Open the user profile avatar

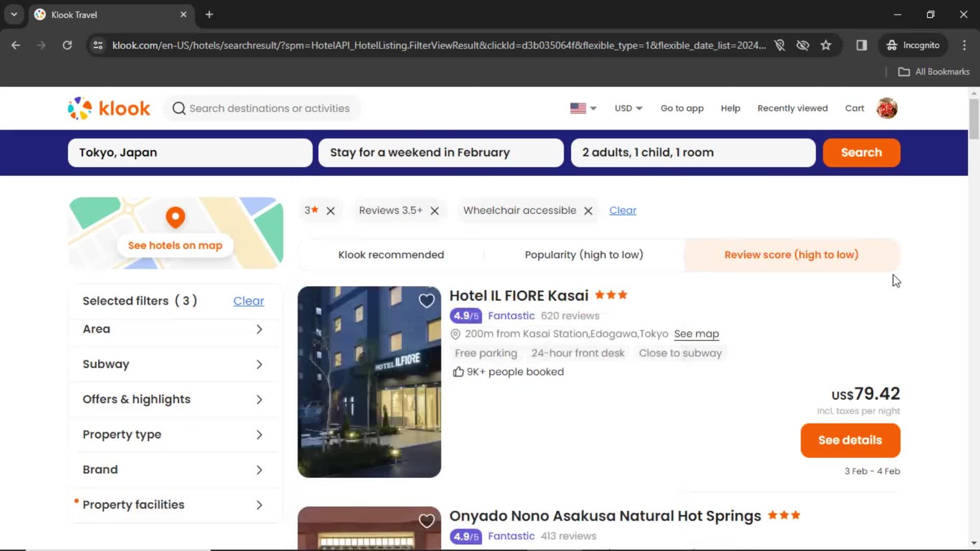tap(887, 108)
